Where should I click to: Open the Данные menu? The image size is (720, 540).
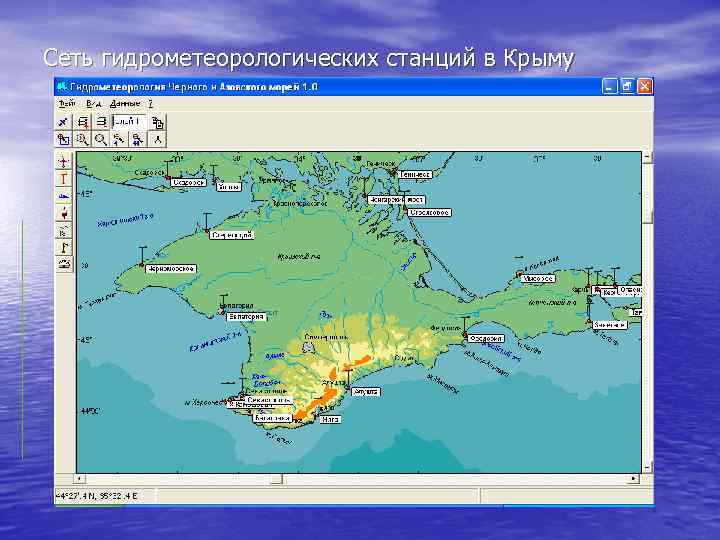(x=124, y=104)
